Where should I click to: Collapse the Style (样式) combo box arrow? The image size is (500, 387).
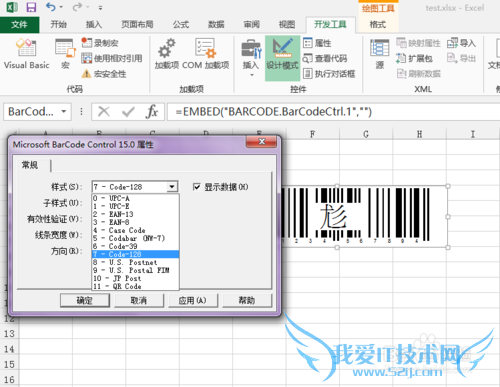[x=172, y=187]
